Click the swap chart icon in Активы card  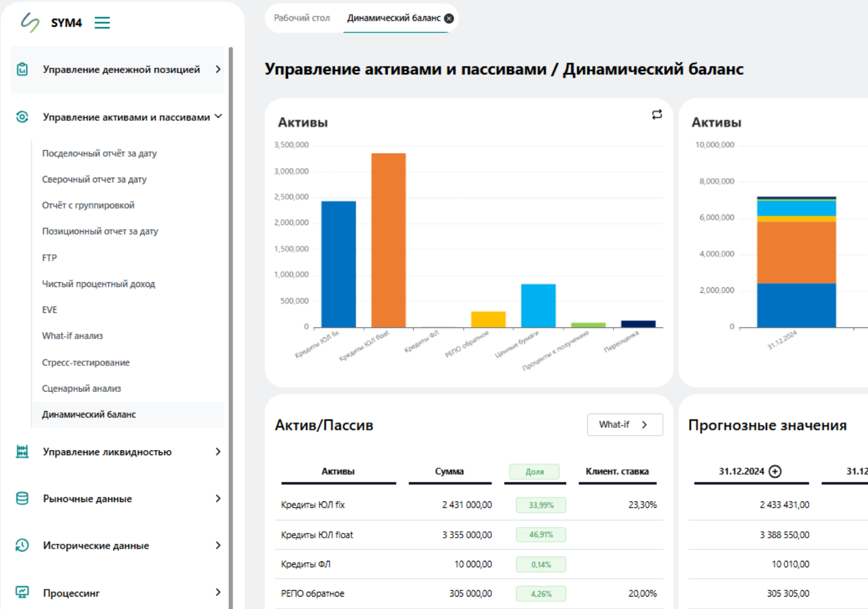pyautogui.click(x=657, y=115)
